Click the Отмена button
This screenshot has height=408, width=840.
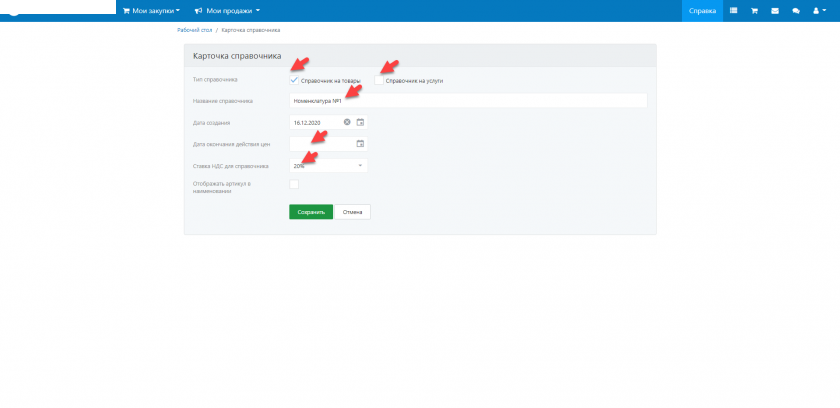[x=352, y=212]
